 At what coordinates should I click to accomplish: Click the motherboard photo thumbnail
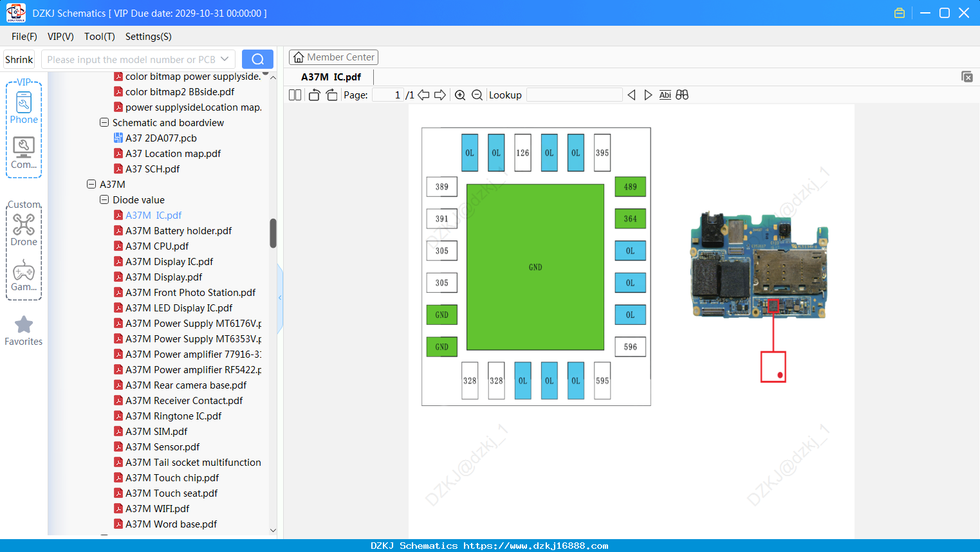pyautogui.click(x=759, y=265)
